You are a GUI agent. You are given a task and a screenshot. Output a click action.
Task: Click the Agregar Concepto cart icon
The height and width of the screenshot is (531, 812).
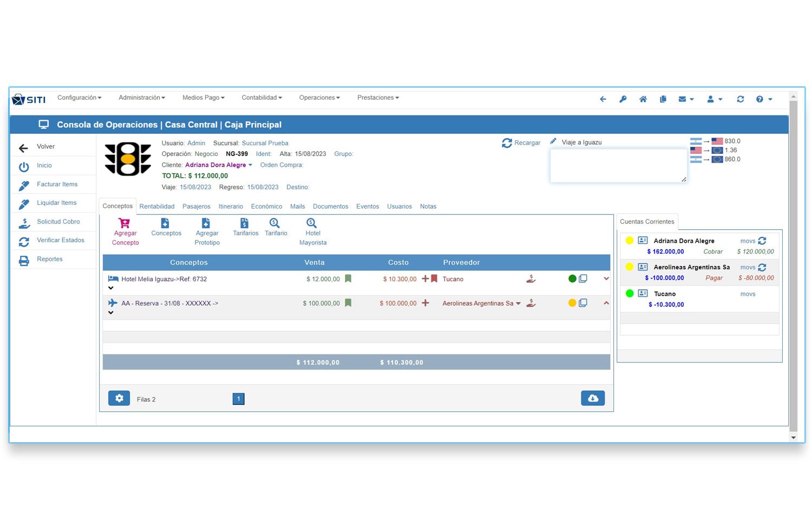[125, 223]
